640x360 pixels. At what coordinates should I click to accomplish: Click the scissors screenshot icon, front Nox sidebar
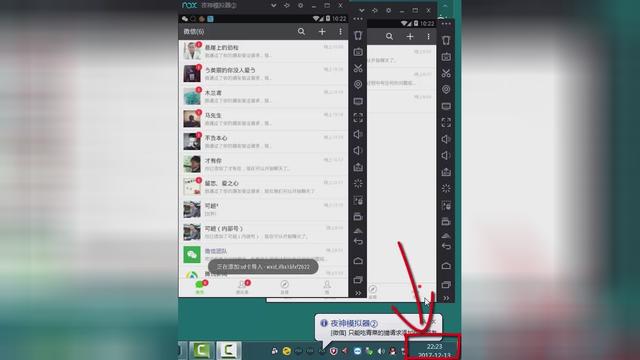[358, 68]
